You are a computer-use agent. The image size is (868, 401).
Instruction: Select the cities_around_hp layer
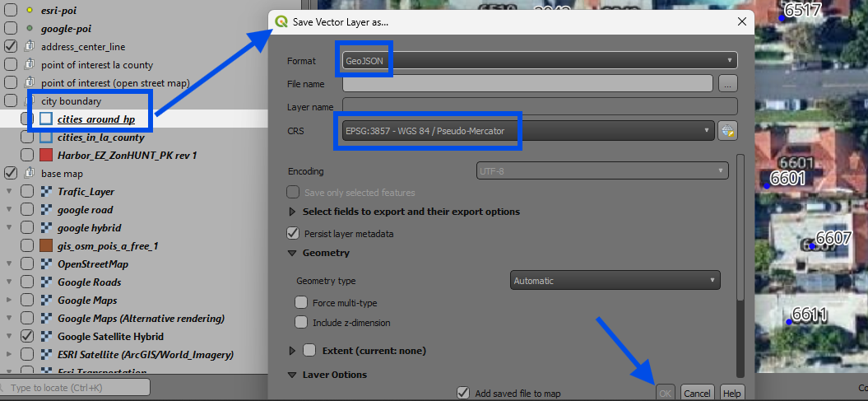click(x=95, y=119)
